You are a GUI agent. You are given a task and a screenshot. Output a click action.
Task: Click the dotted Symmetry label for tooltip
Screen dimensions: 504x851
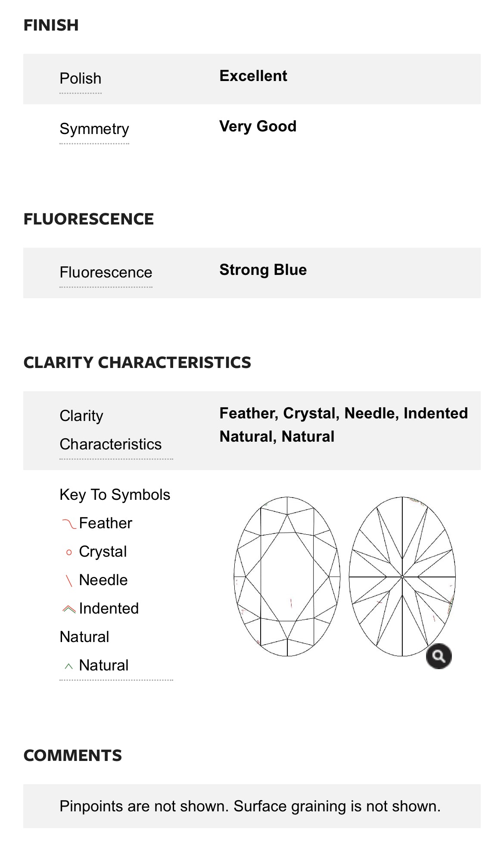pos(94,128)
